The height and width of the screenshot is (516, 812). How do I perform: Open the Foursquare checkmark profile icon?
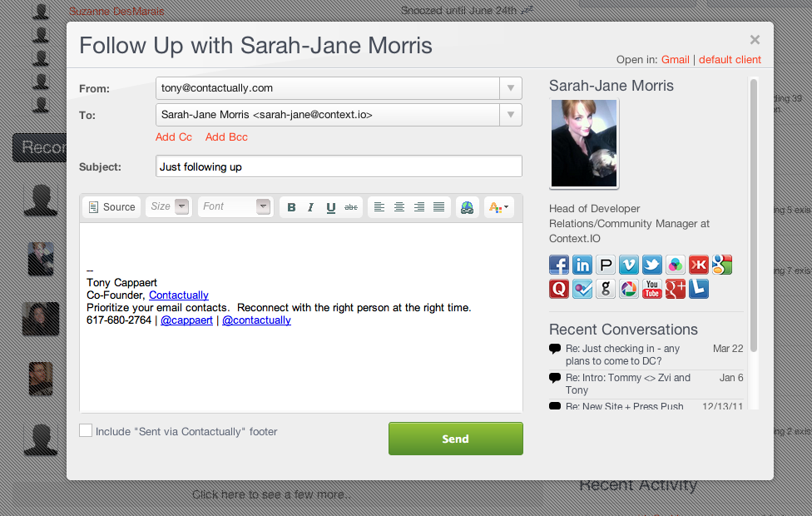[582, 289]
